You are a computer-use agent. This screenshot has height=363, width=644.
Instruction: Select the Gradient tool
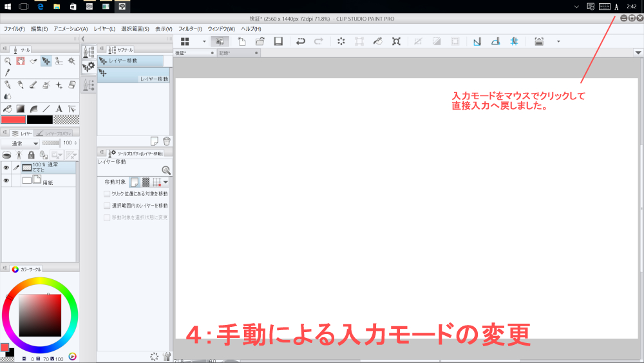[20, 108]
